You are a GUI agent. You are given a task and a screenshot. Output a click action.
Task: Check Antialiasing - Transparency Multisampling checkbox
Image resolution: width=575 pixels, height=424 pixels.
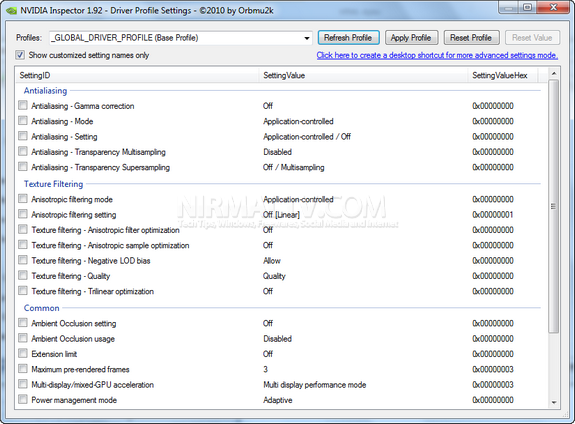coord(23,151)
